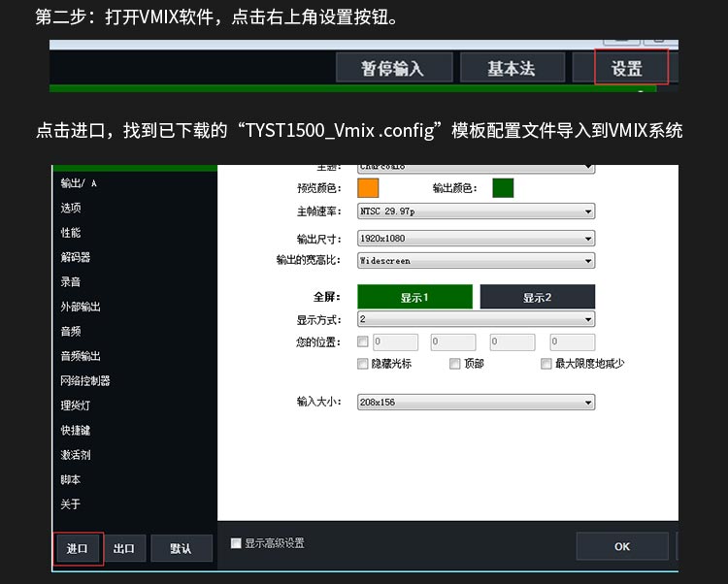The image size is (728, 584).
Task: Open the 理货灯 settings category
Action: 76,406
